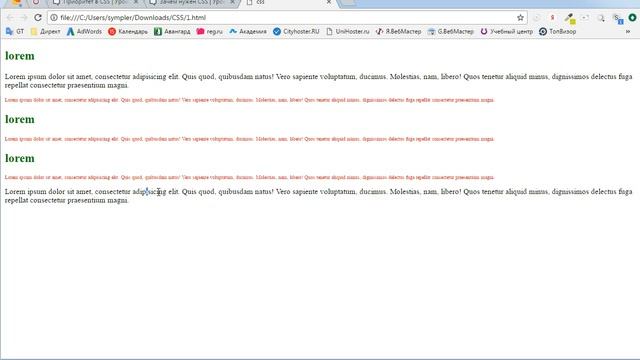The width and height of the screenshot is (640, 360).
Task: Click the second green lorem heading
Action: tap(20, 119)
